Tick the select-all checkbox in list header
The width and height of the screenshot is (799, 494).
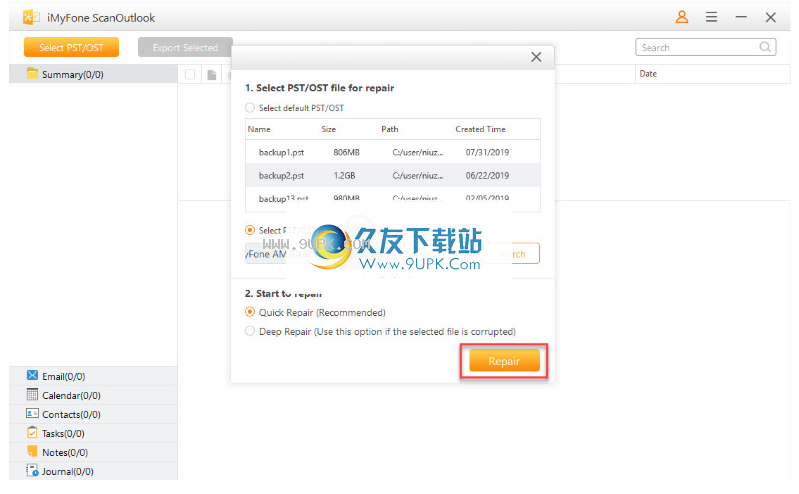click(x=190, y=75)
